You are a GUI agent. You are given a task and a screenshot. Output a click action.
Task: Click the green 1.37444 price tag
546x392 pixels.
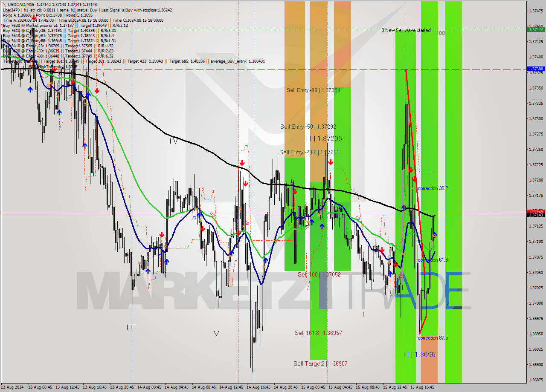(536, 29)
